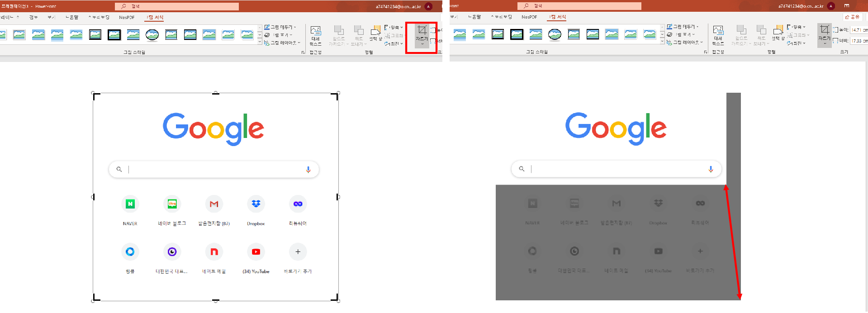
Task: Open Rotate (회전) dropdown in left window
Action: 394,43
